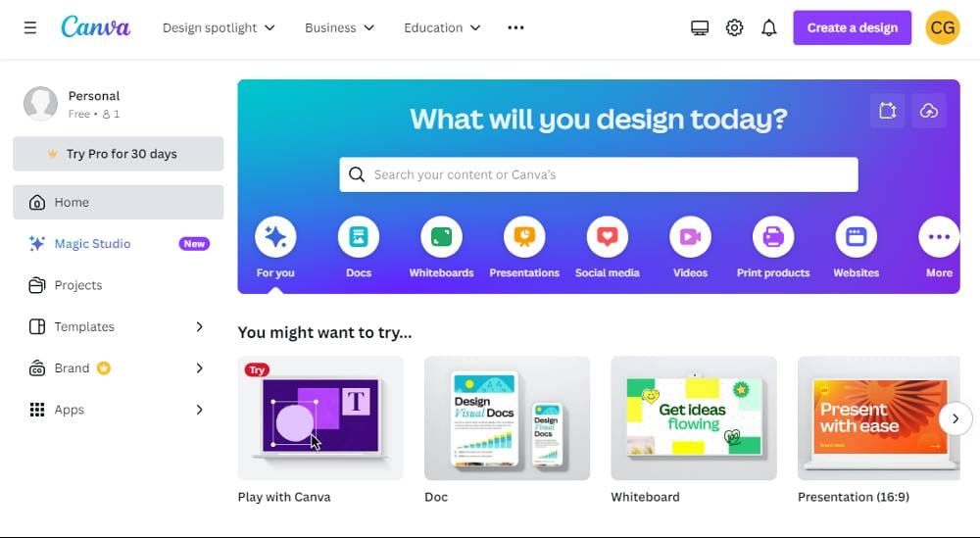980x538 pixels.
Task: Open the desktop app download icon
Action: tap(700, 27)
